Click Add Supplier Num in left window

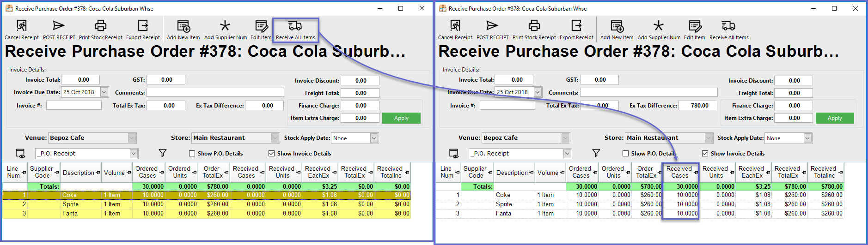click(x=226, y=30)
